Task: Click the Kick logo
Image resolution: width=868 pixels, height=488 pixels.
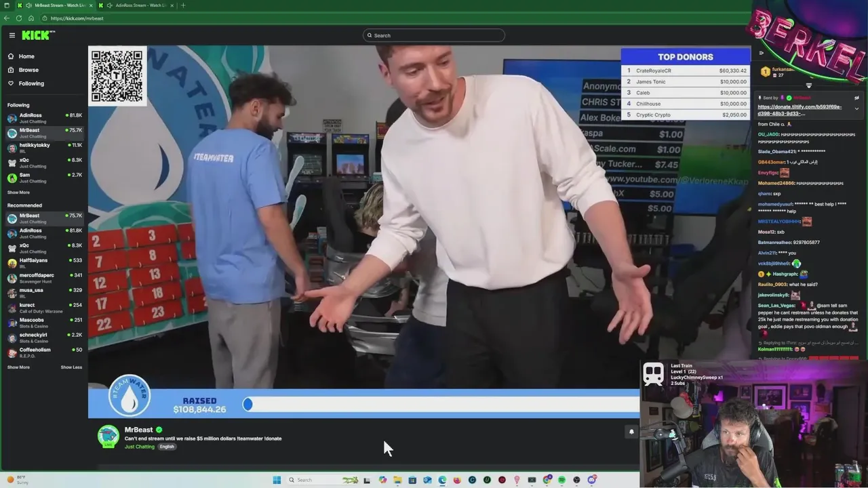Action: click(38, 35)
